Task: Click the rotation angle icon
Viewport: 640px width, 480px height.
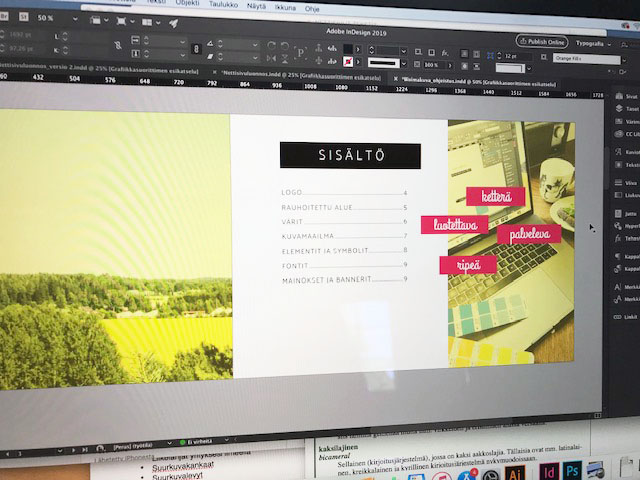Action: 210,43
